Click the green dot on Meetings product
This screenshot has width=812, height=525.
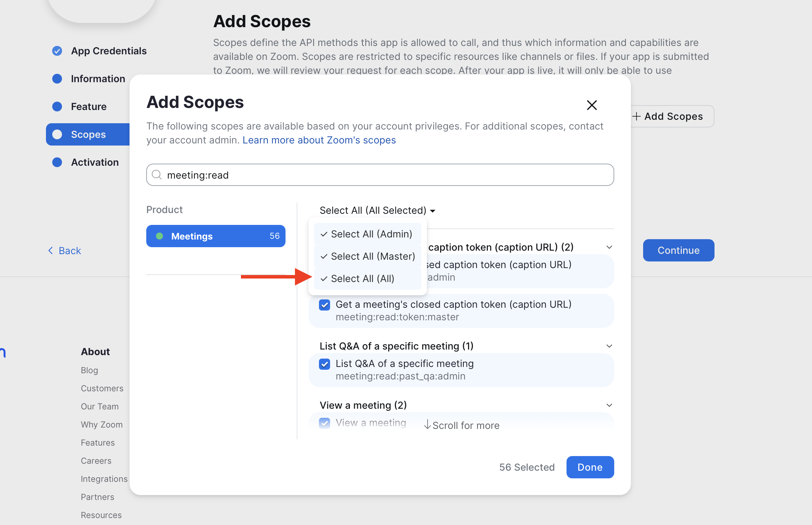(x=159, y=236)
